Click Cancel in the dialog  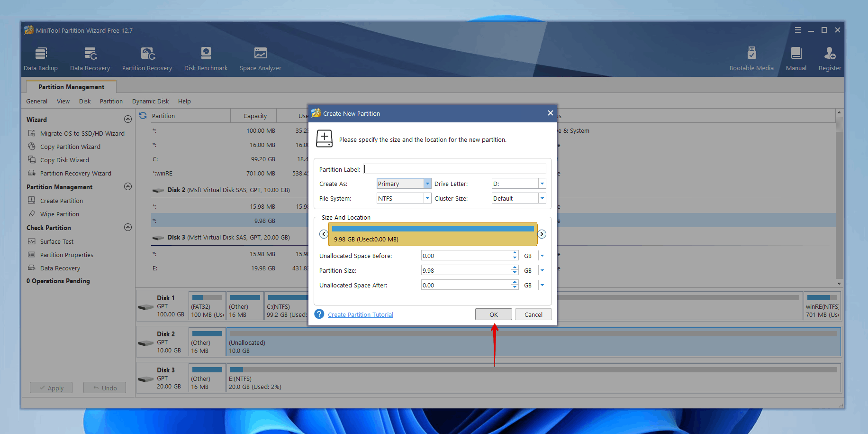(x=533, y=314)
